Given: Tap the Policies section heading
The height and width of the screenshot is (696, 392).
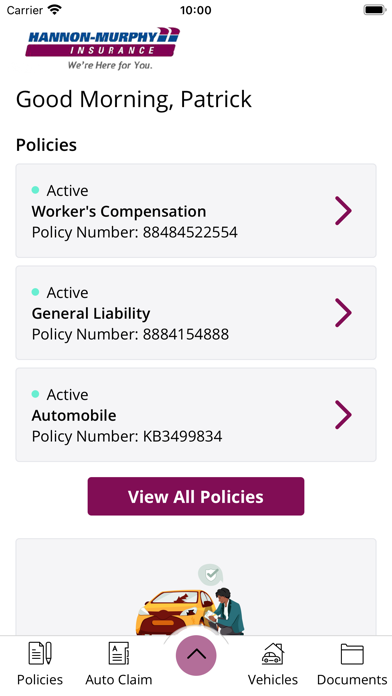Looking at the screenshot, I should pos(46,145).
